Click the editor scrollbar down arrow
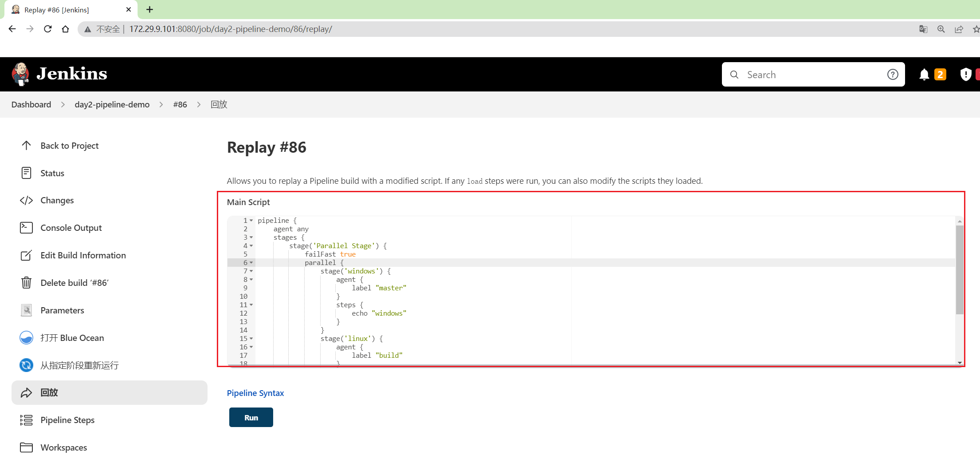980x463 pixels. click(960, 363)
